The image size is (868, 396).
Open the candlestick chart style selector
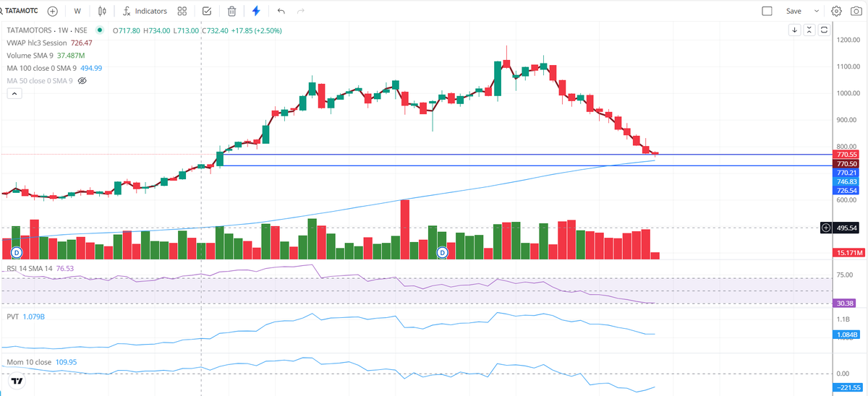102,11
